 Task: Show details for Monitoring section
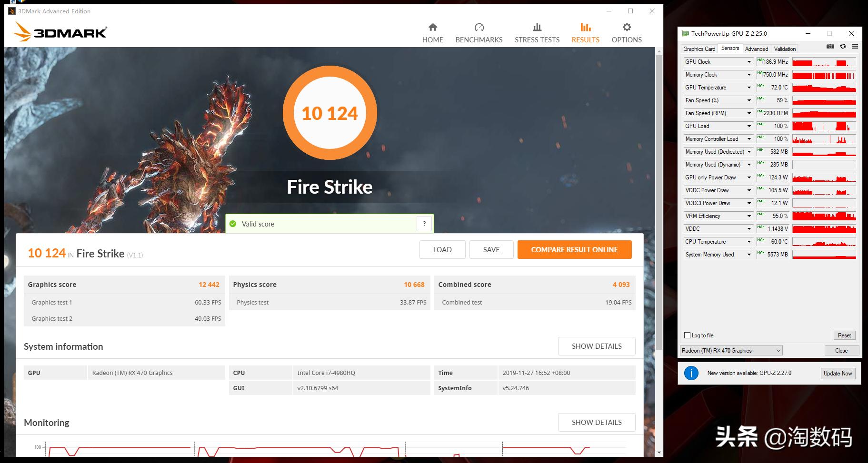point(597,422)
